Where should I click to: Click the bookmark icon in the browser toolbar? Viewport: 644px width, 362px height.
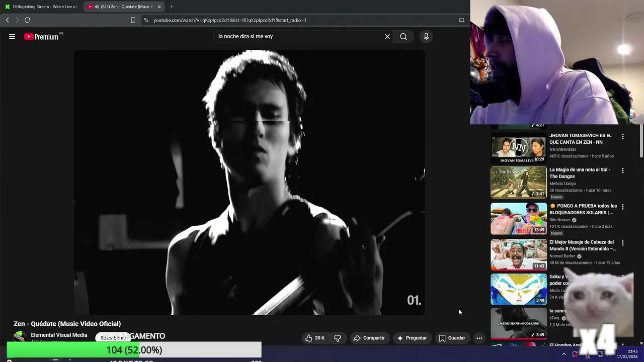(133, 20)
